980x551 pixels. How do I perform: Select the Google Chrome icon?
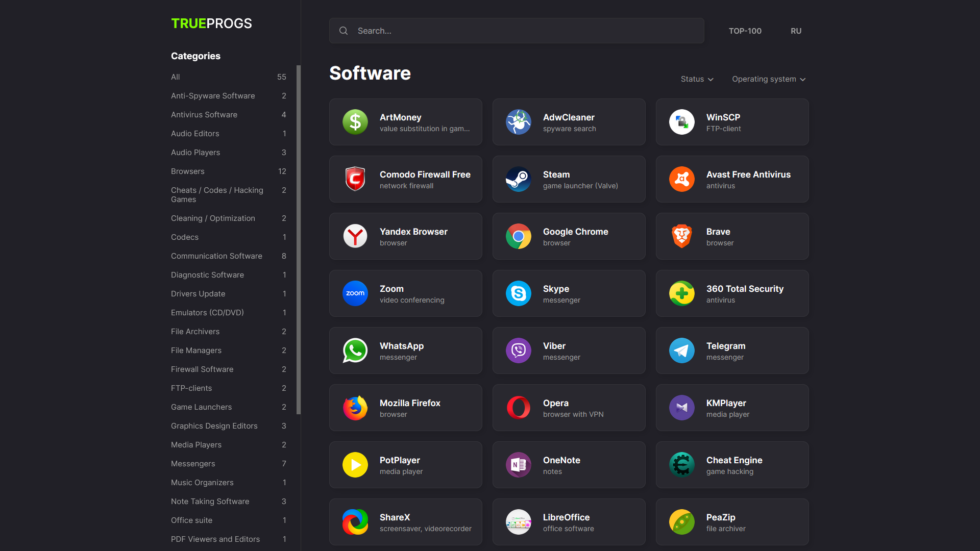(519, 236)
